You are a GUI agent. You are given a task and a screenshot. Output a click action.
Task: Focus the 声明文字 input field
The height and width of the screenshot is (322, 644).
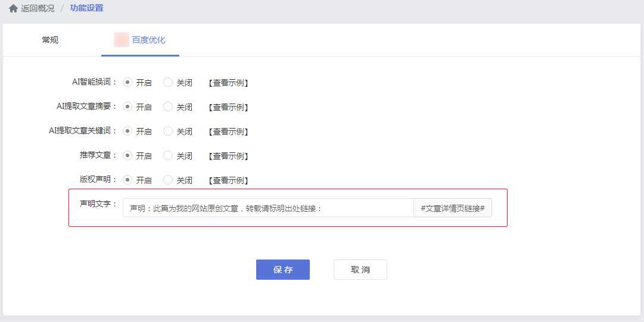268,208
